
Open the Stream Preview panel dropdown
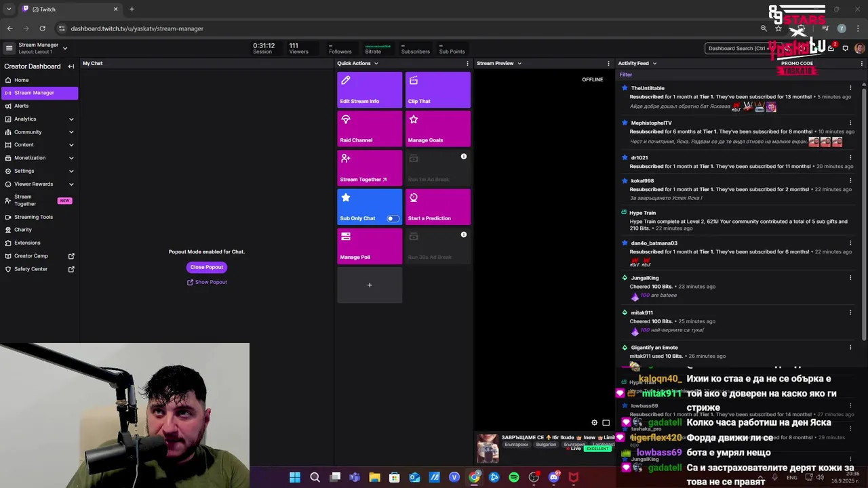(x=519, y=64)
